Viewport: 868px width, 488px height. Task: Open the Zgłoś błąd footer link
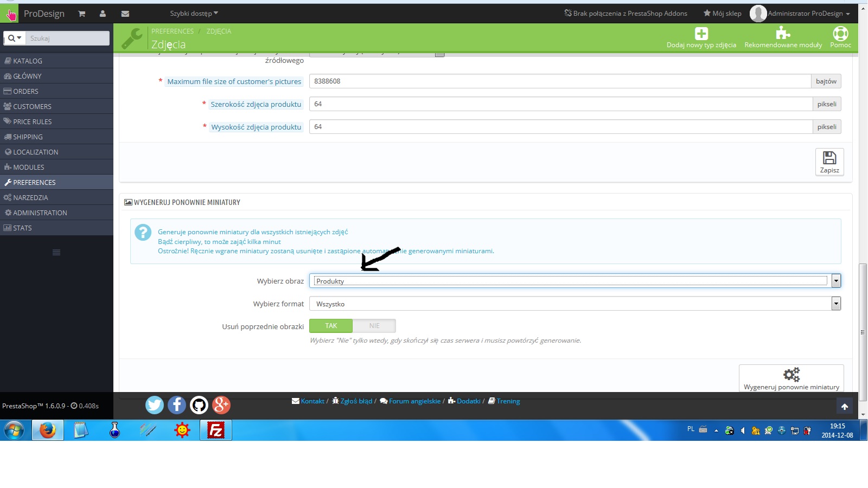[x=352, y=401]
